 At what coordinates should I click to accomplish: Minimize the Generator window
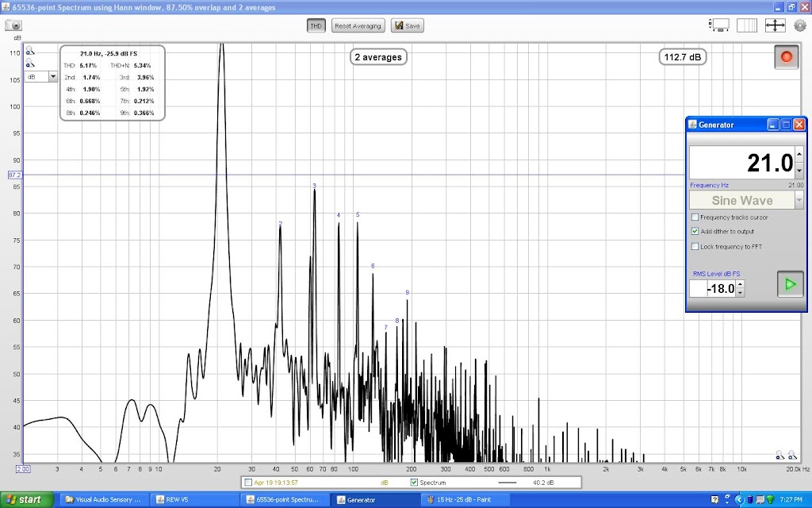pos(773,125)
